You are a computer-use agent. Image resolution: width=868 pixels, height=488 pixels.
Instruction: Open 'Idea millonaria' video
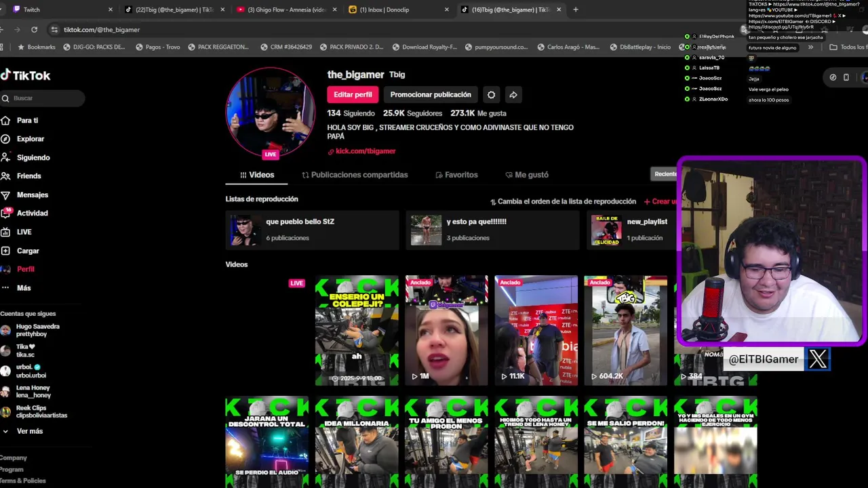pyautogui.click(x=357, y=442)
